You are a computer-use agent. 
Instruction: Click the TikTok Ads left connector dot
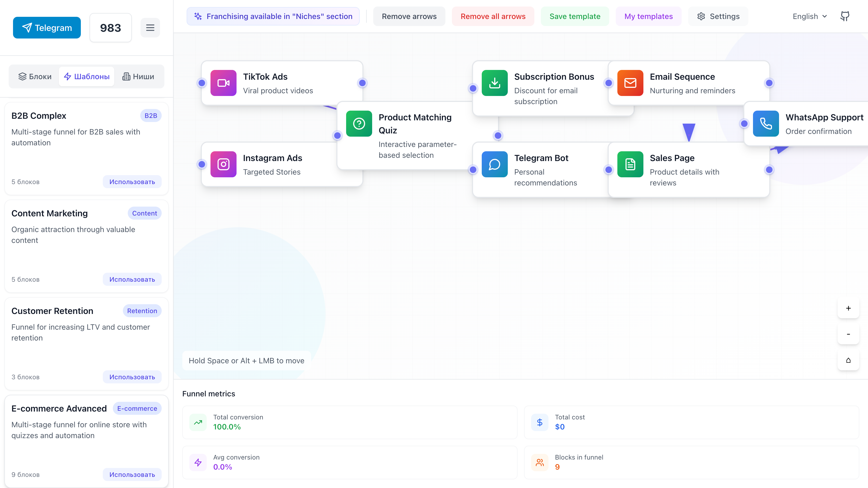[x=202, y=83]
